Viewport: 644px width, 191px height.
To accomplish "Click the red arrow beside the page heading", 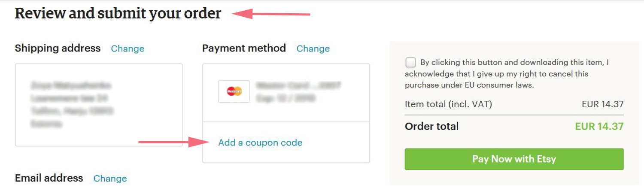I will click(271, 14).
